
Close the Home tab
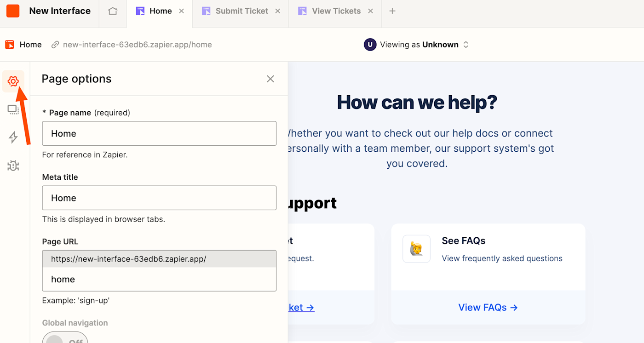[182, 11]
